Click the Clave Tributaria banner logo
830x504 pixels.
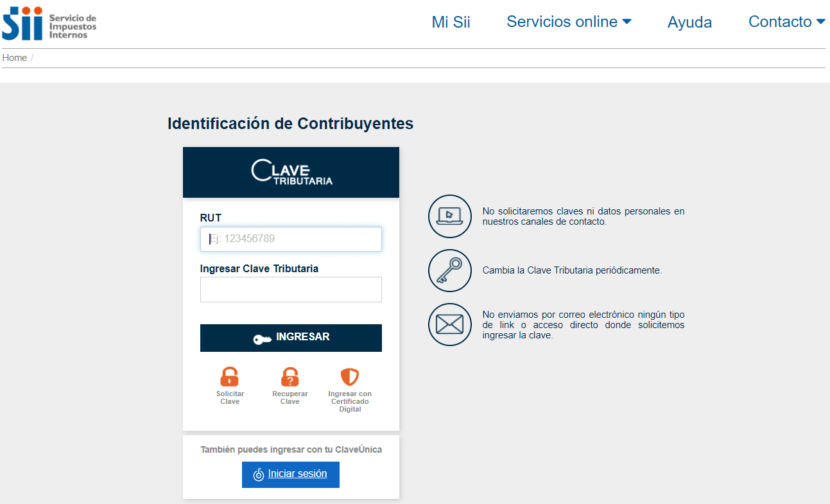pyautogui.click(x=291, y=172)
